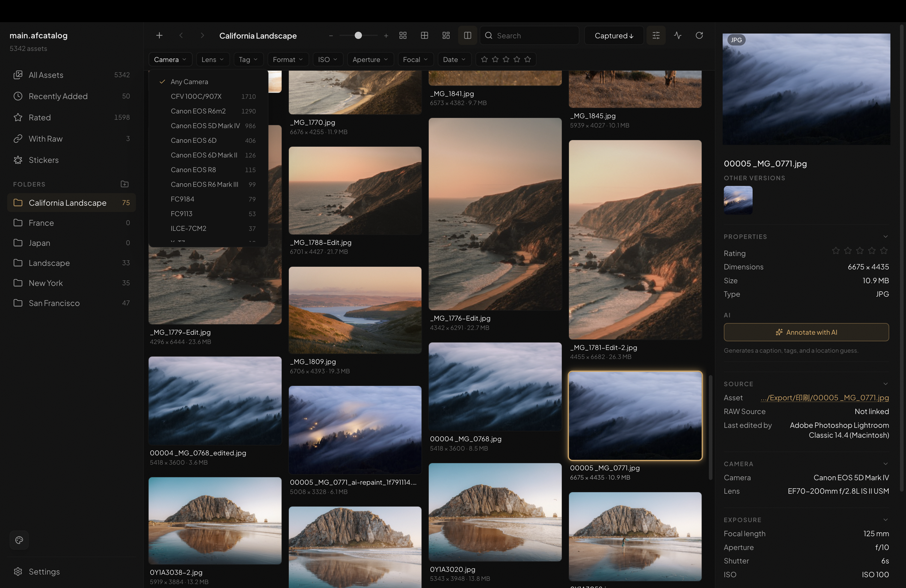Select the Japan folder

click(72, 243)
